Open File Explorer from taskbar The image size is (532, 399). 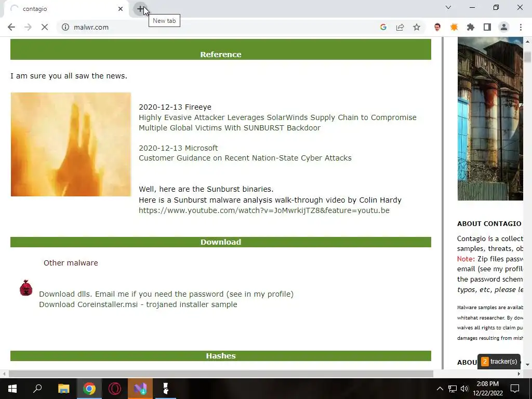click(63, 389)
